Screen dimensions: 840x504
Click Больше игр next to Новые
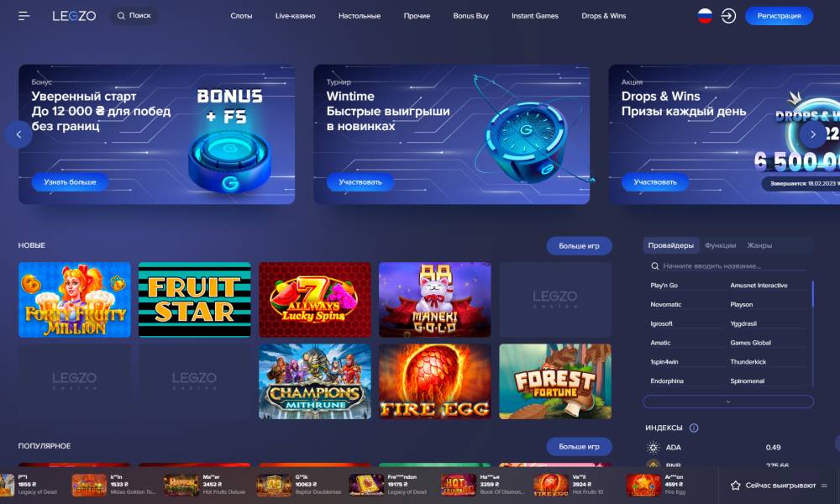[579, 246]
